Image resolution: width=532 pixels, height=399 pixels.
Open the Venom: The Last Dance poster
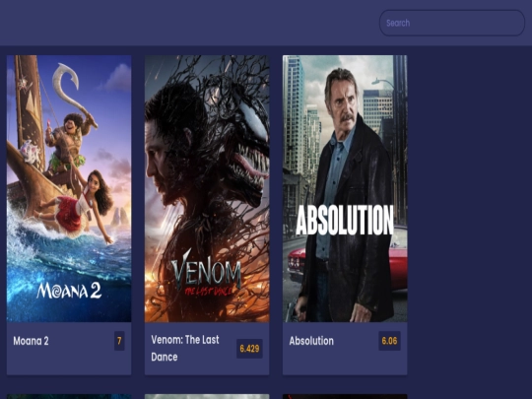tap(207, 188)
